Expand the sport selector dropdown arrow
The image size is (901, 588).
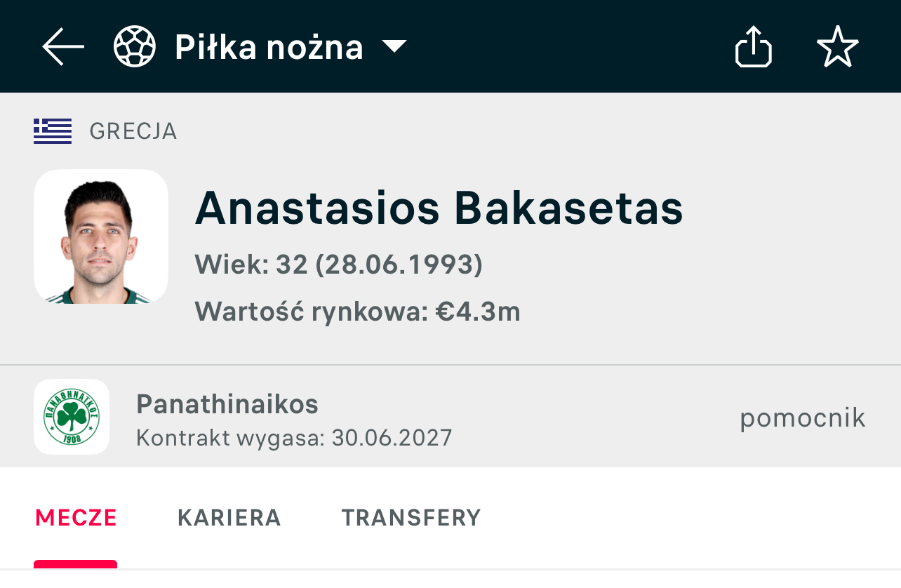tap(394, 47)
